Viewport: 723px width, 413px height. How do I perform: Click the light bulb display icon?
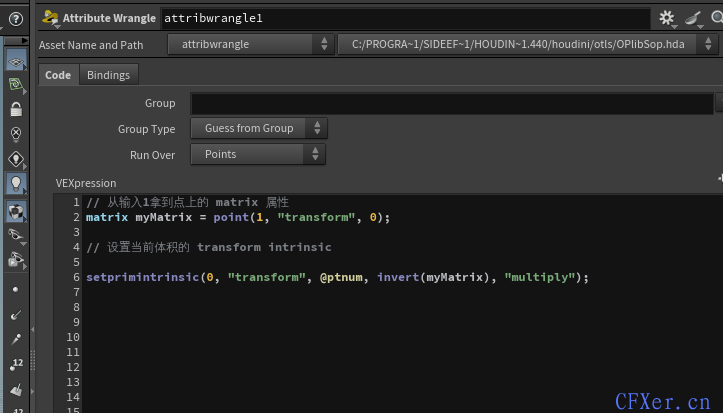(16, 184)
